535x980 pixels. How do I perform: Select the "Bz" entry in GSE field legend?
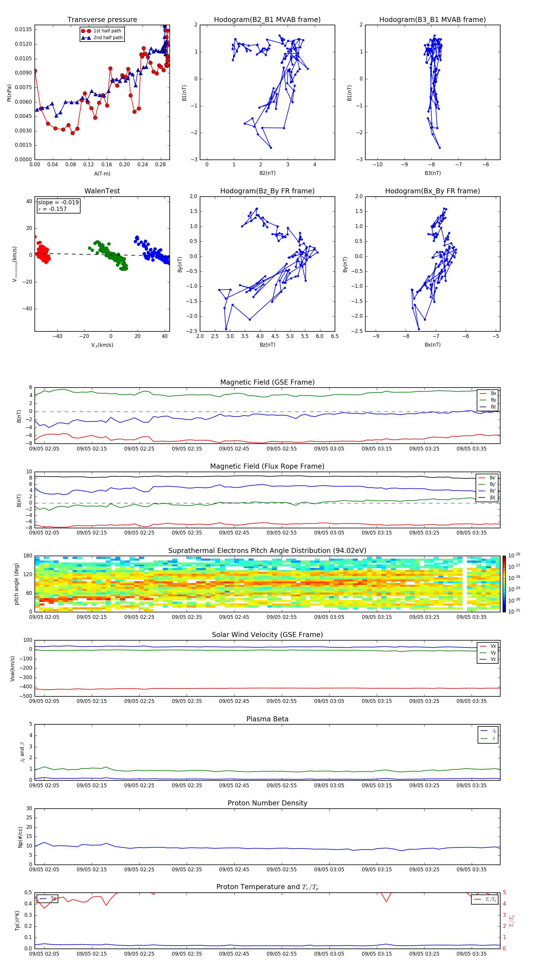point(488,407)
